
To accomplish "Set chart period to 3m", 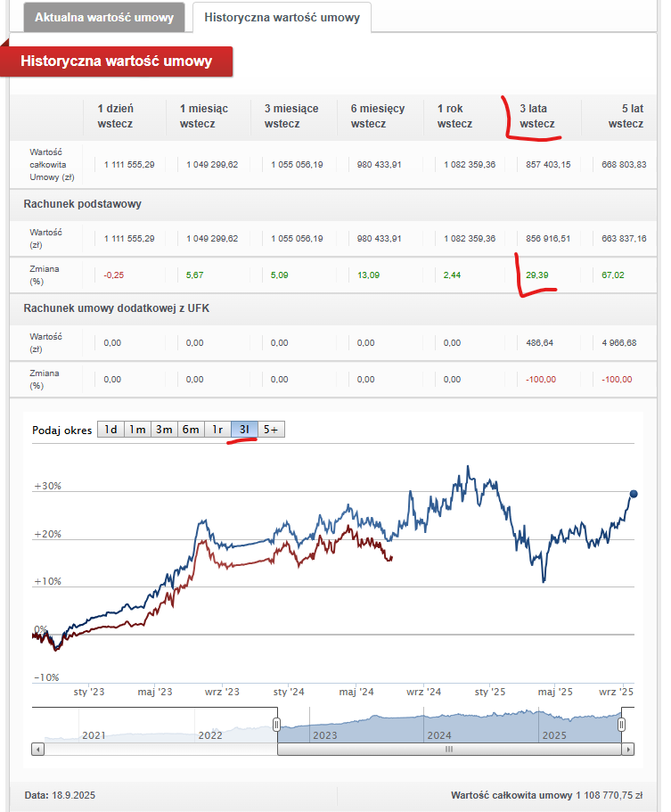I will click(x=164, y=430).
